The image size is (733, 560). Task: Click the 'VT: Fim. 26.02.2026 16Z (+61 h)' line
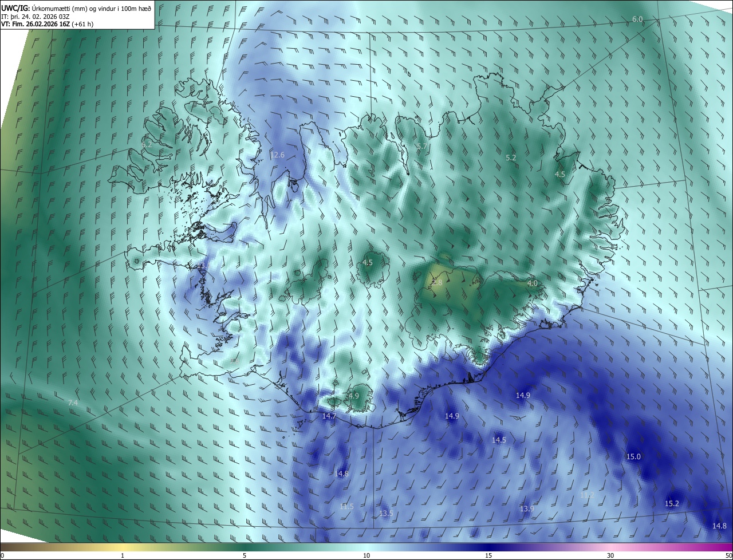click(x=48, y=24)
